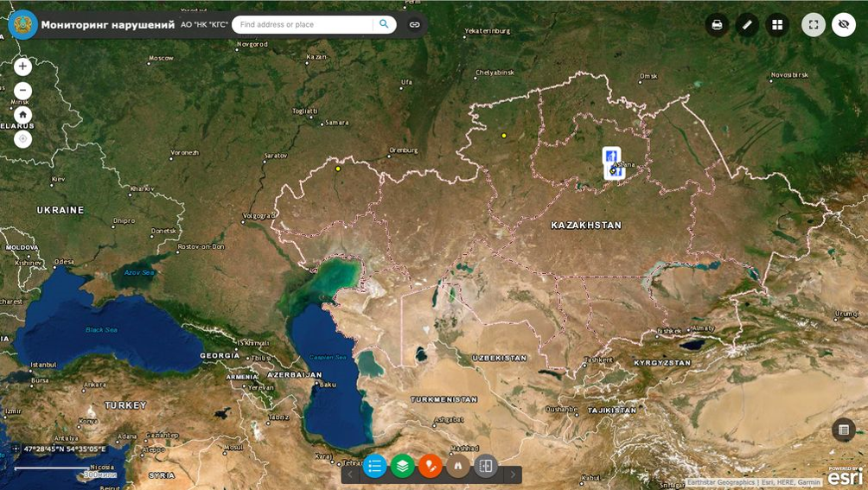Toggle My Location tracking button
This screenshot has width=868, height=490.
[22, 139]
